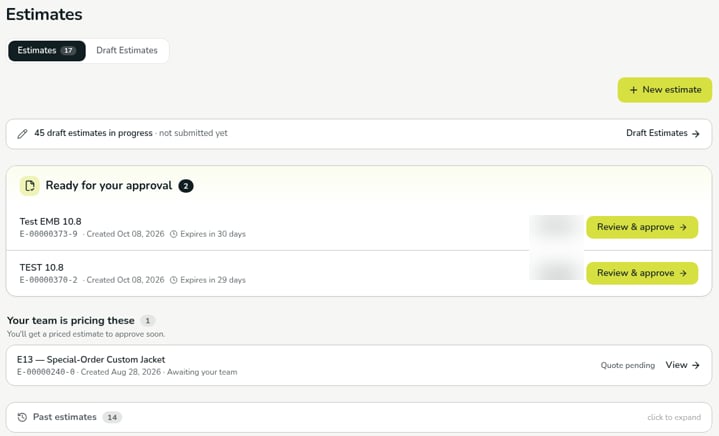Open the TEST 10.8 estimate title

click(x=41, y=267)
